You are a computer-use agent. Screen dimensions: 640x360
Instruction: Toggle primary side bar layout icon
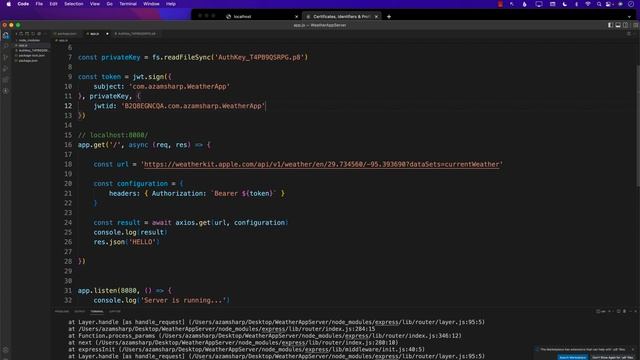coord(610,25)
